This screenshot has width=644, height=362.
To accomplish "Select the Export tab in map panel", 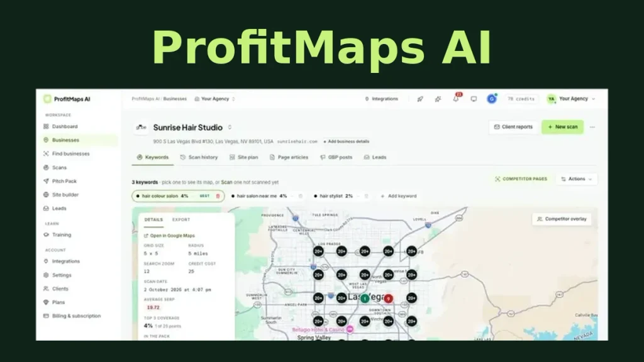I will click(x=181, y=220).
